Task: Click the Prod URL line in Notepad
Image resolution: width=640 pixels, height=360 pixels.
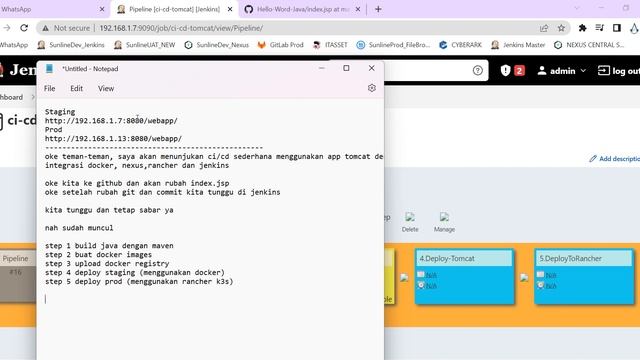Action: 113,139
